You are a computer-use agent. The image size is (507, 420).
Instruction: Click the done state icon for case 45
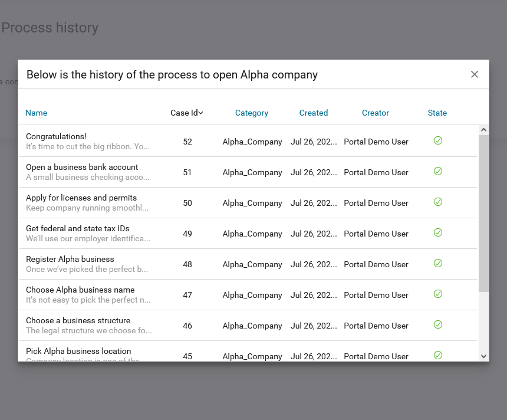tap(438, 355)
